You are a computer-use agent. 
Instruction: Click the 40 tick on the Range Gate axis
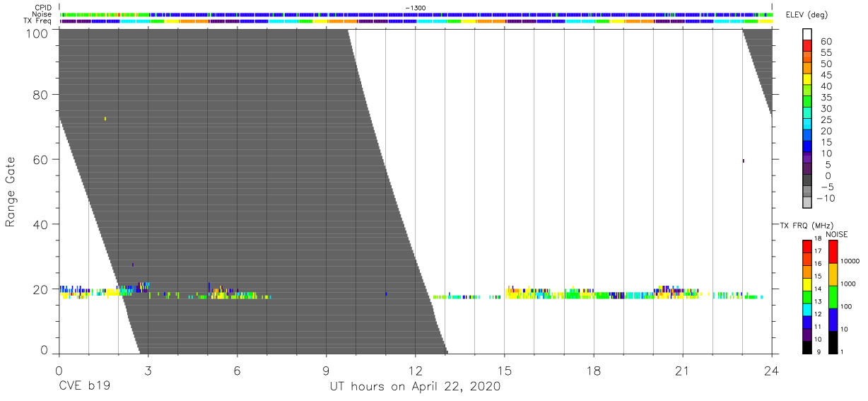coord(41,224)
